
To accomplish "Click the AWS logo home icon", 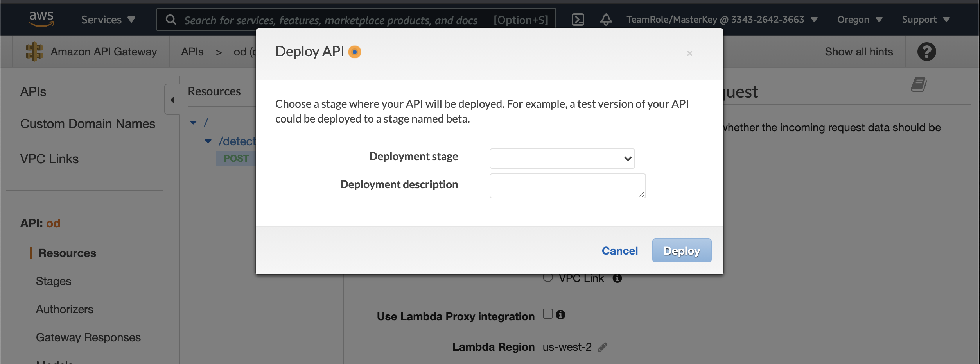I will click(x=41, y=19).
